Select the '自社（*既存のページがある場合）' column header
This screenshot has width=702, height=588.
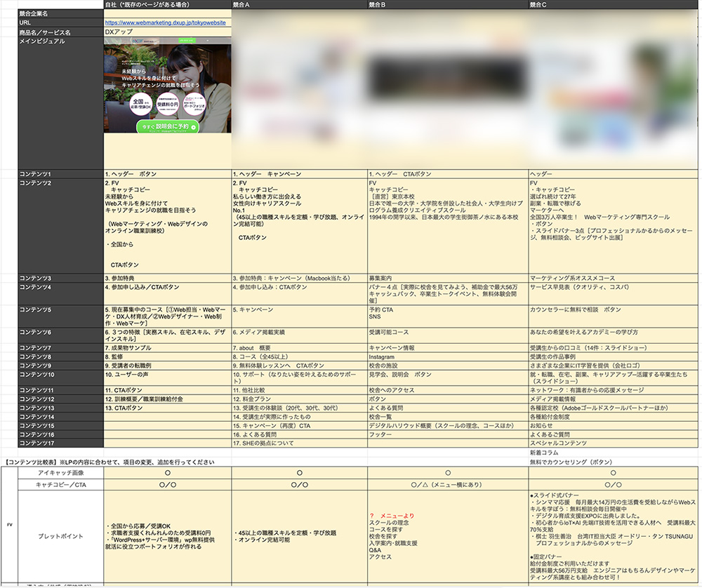click(x=168, y=4)
